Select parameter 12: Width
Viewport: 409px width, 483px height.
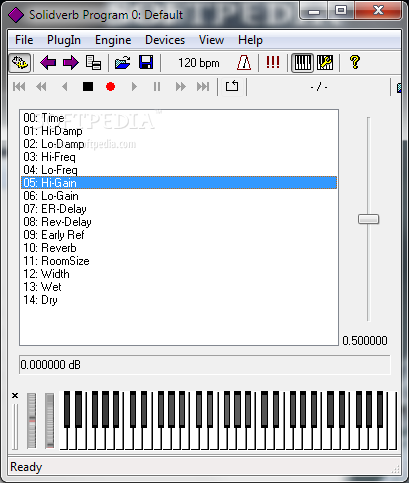[x=179, y=274]
